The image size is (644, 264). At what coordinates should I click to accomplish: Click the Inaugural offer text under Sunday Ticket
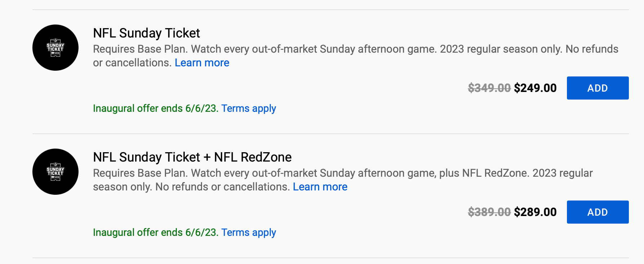(155, 109)
